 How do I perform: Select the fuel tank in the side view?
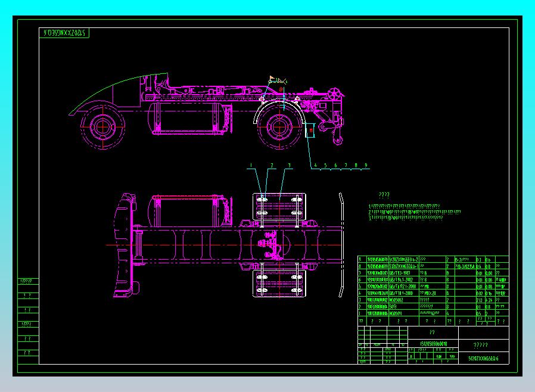click(189, 118)
